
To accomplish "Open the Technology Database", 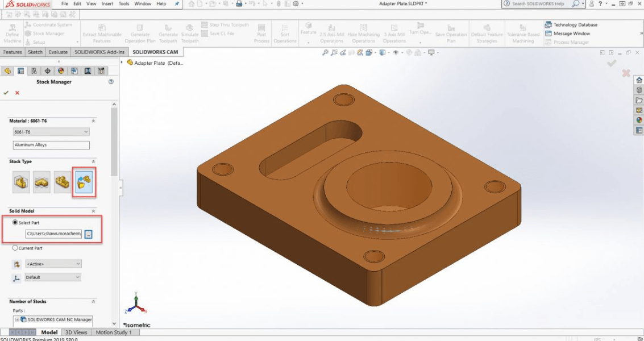I will pos(571,24).
